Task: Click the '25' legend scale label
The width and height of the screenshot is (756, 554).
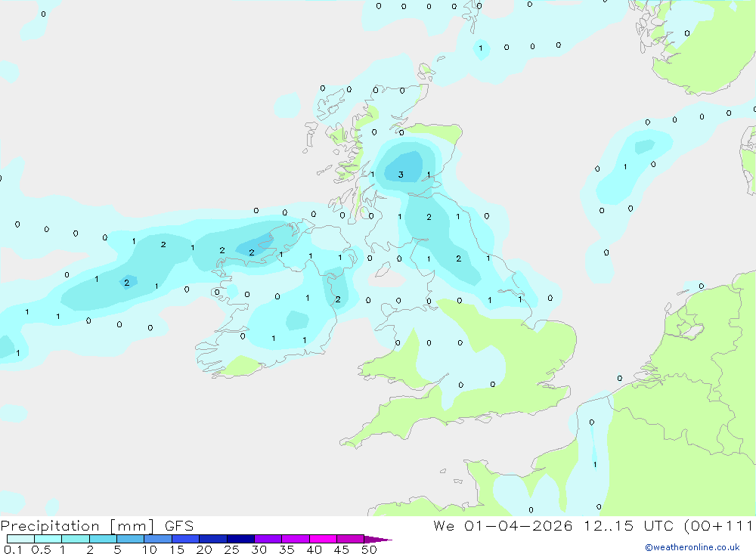Action: click(231, 549)
